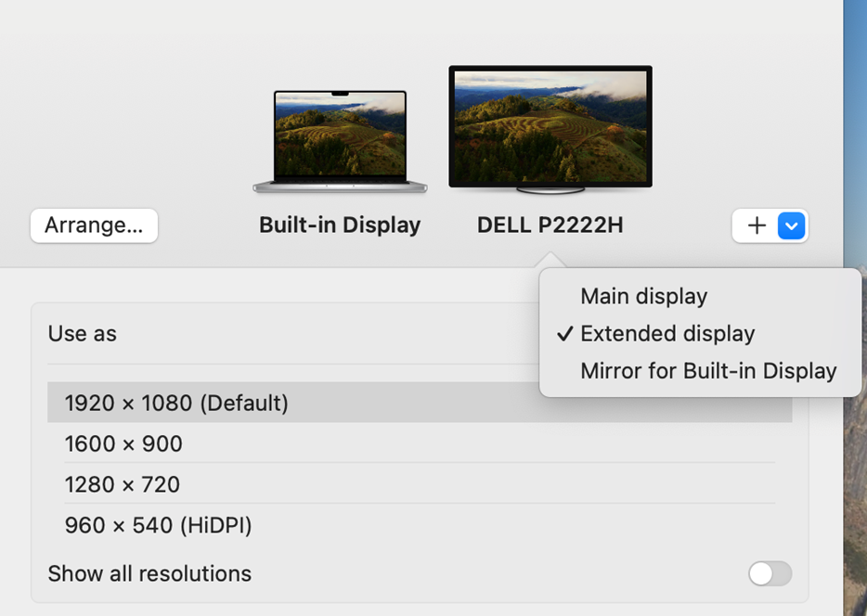Click the checkmark next to Extended display
Viewport: 867px width, 616px height.
point(564,334)
